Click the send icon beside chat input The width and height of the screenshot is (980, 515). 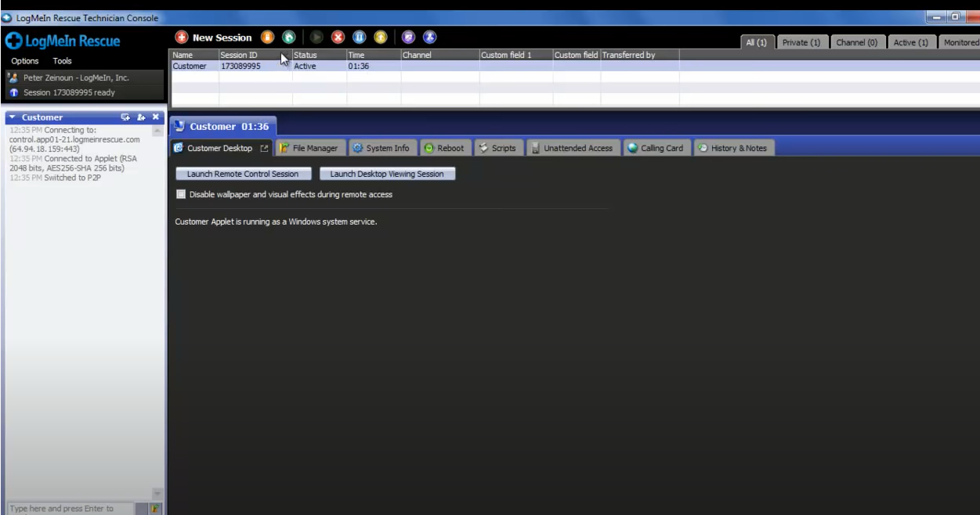pos(154,508)
